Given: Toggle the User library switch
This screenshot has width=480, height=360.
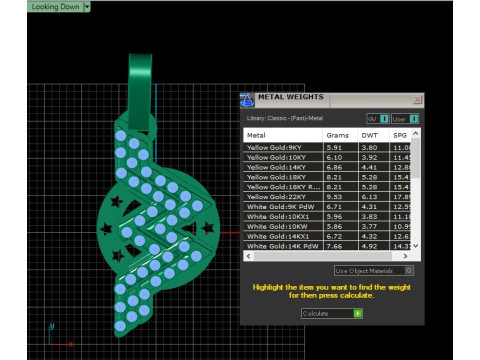Looking at the screenshot, I should tap(405, 119).
